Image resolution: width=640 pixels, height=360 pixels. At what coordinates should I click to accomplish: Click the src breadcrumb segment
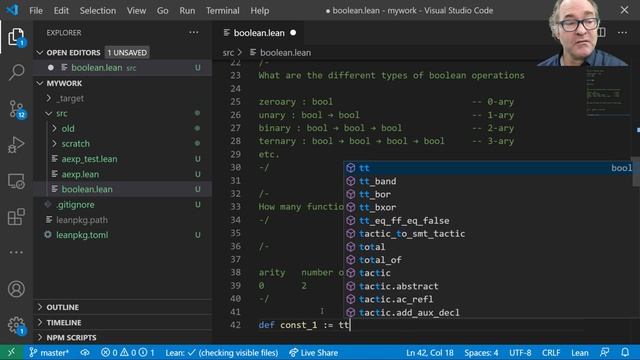(228, 53)
